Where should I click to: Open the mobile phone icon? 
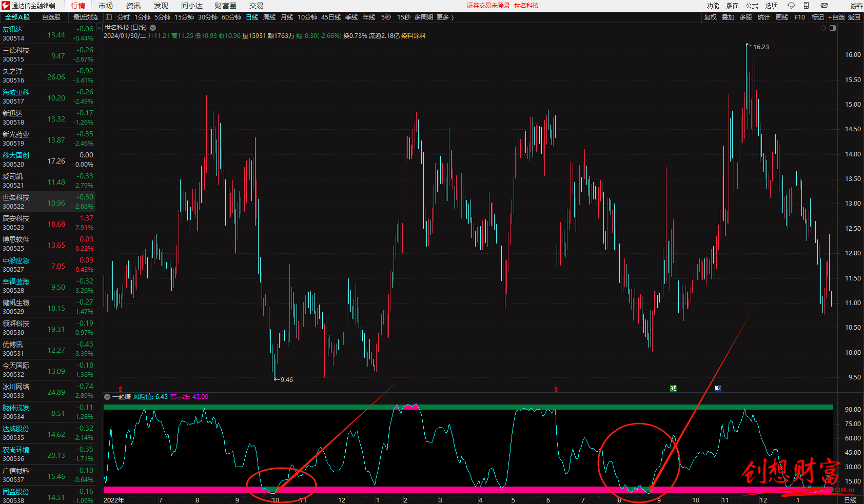coord(806,6)
